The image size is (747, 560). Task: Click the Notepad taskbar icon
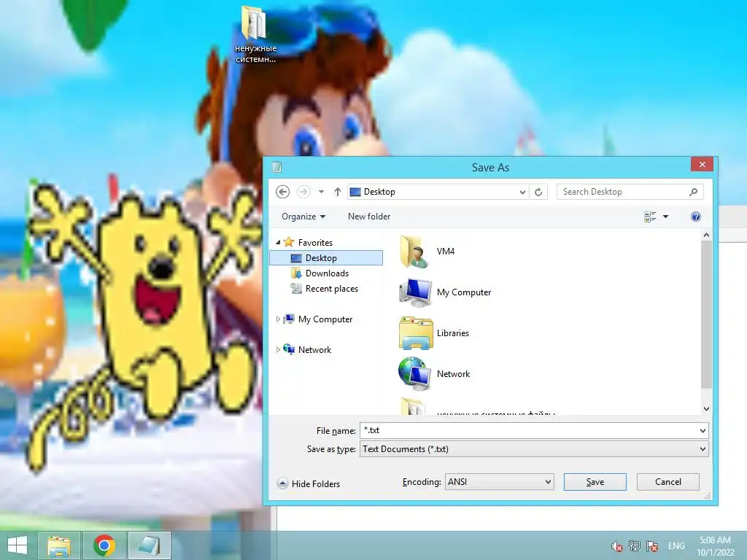149,545
